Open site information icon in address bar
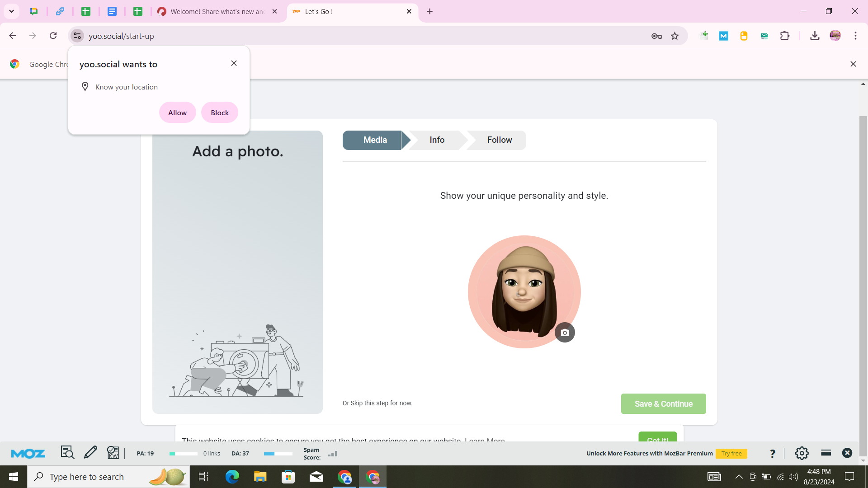The image size is (868, 488). coord(77,36)
